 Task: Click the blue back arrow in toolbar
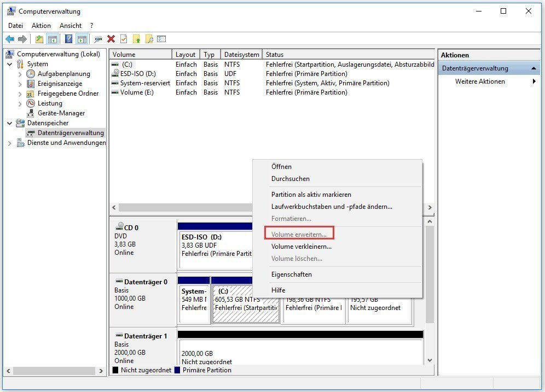(10, 39)
